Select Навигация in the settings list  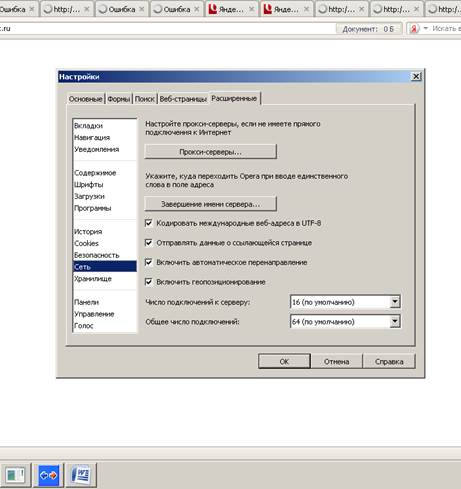pos(105,137)
